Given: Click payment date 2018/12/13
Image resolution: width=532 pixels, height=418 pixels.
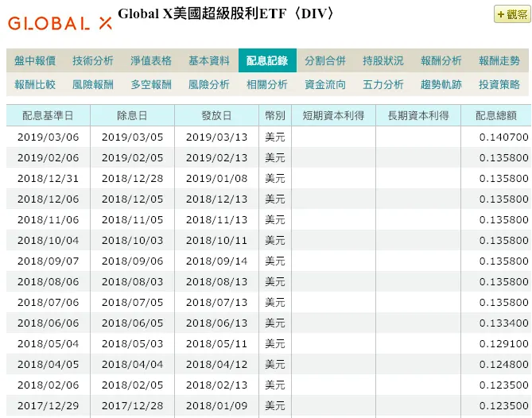Looking at the screenshot, I should pyautogui.click(x=216, y=199).
